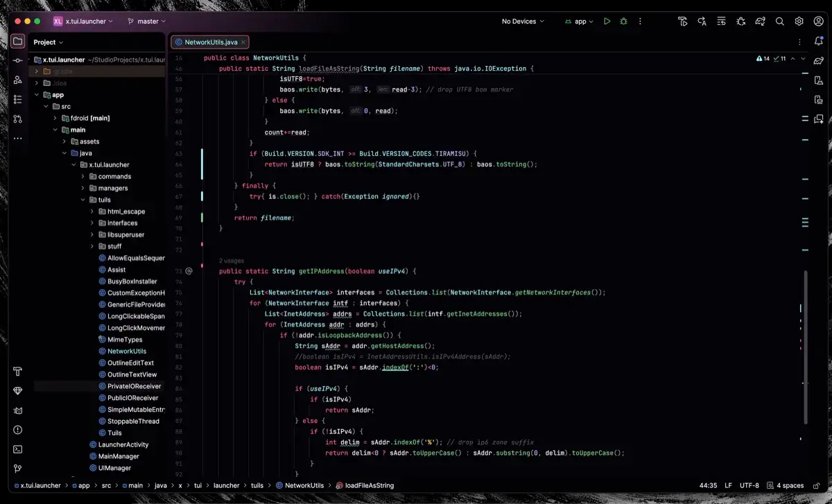832x504 pixels.
Task: Click the LF line separator status entry
Action: [x=729, y=485]
